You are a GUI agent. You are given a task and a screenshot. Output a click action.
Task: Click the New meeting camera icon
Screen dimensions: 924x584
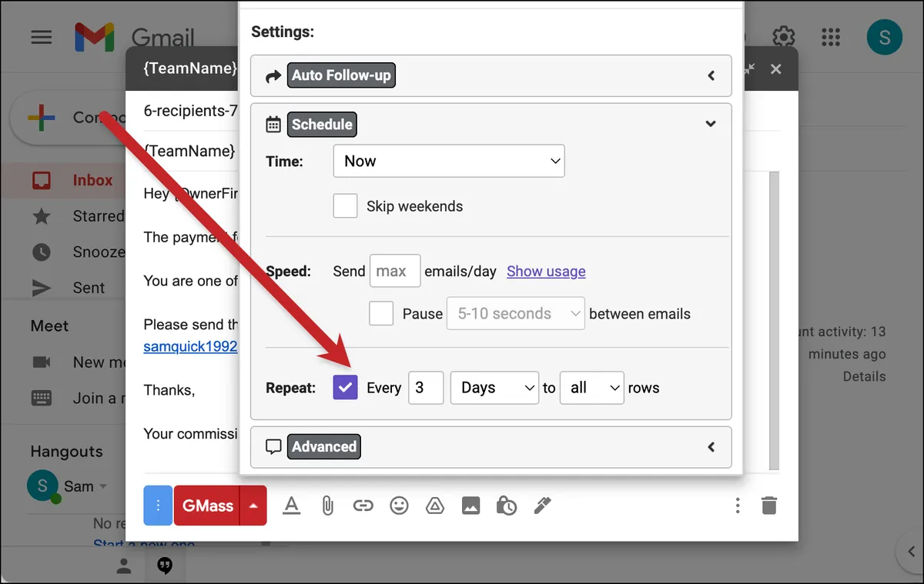[x=42, y=362]
